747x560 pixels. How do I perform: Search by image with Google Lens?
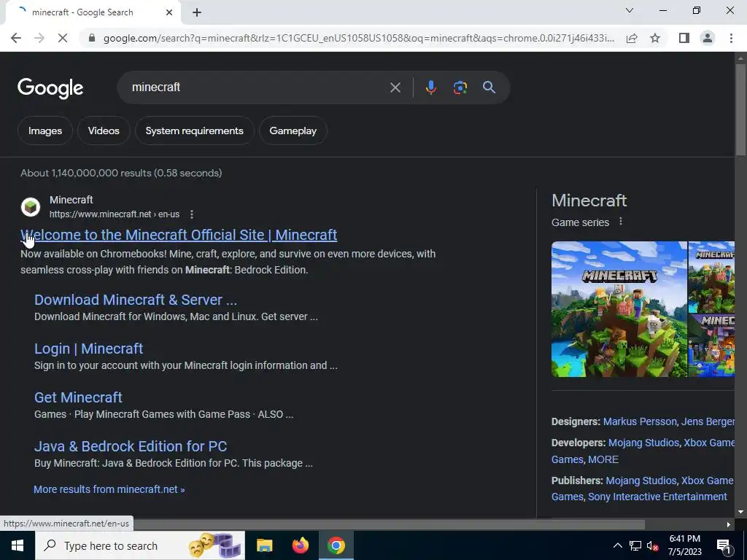pos(460,87)
